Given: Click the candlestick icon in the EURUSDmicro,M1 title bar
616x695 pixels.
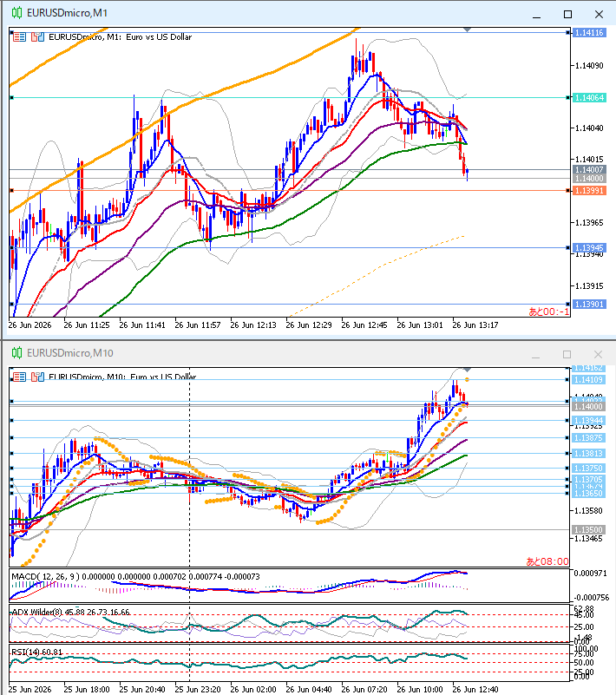Looking at the screenshot, I should [x=16, y=13].
